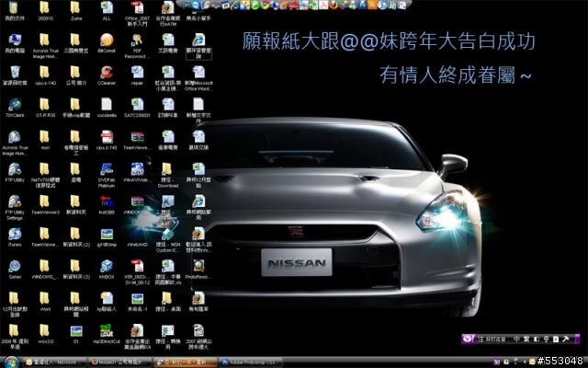This screenshot has height=368, width=588.
Task: Launch Internet Explorer from the top dock
Action: pyautogui.click(x=235, y=5)
